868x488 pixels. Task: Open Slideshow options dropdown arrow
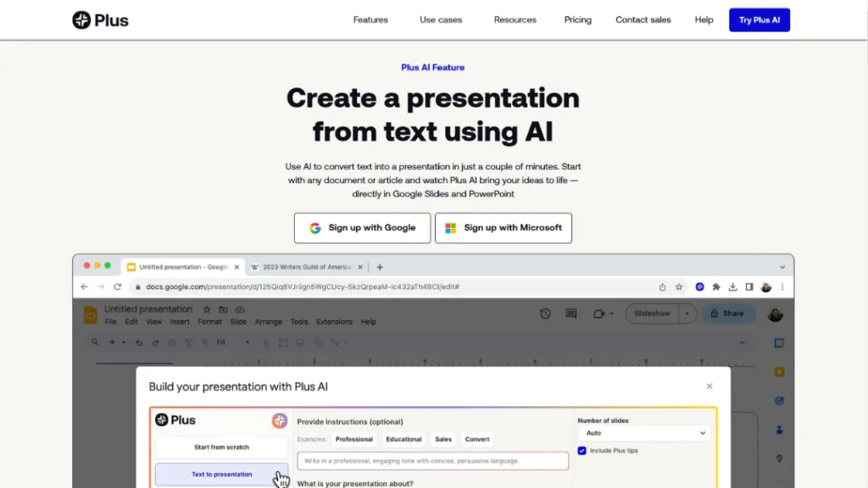(x=687, y=313)
